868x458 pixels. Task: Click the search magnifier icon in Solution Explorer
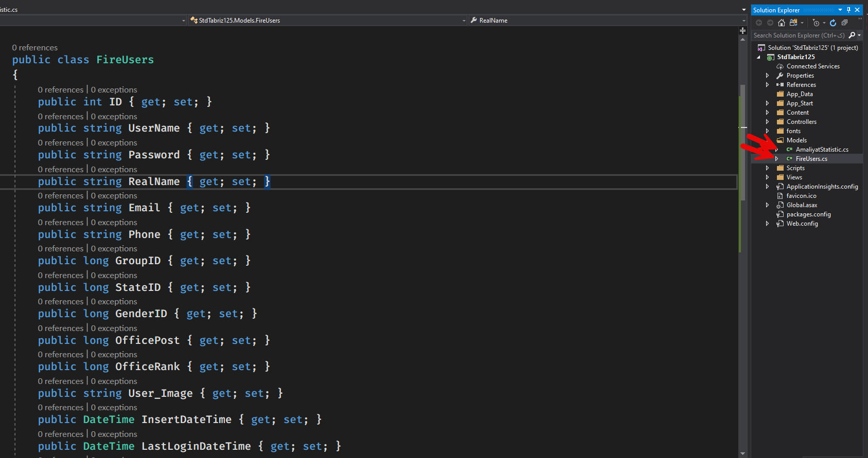852,35
